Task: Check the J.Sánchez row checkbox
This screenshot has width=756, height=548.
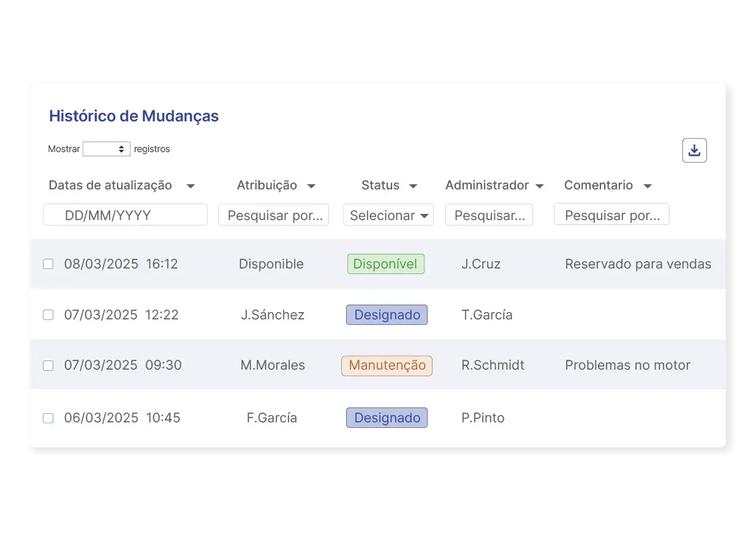Action: coord(48,314)
